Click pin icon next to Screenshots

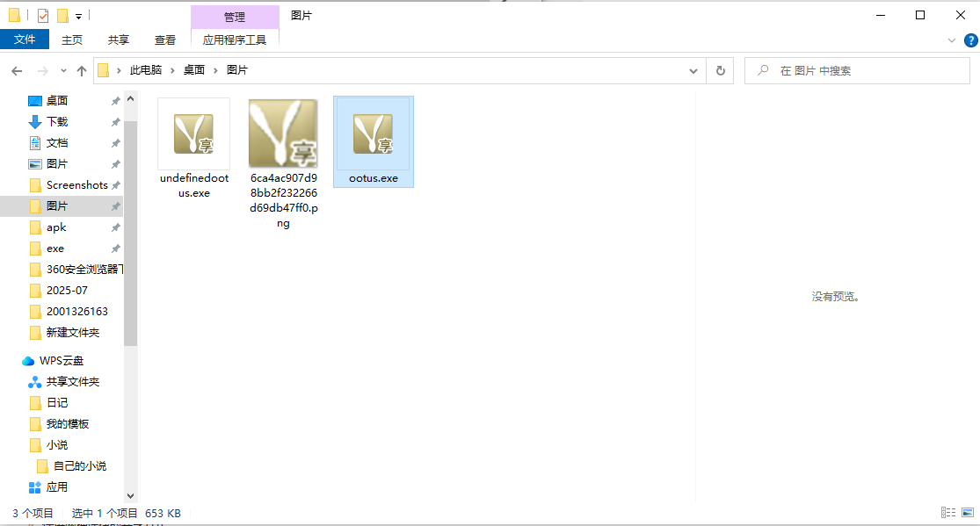tap(115, 185)
